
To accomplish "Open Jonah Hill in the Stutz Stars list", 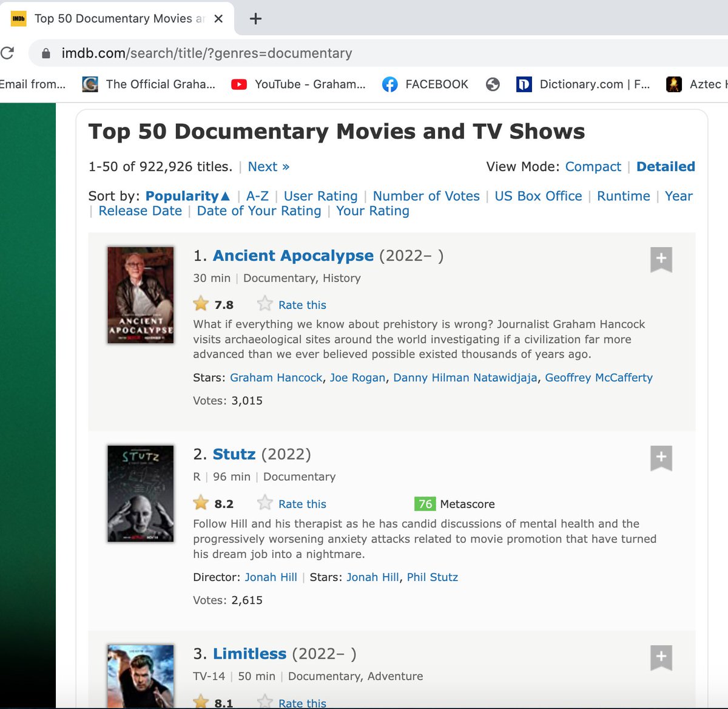I will (372, 577).
